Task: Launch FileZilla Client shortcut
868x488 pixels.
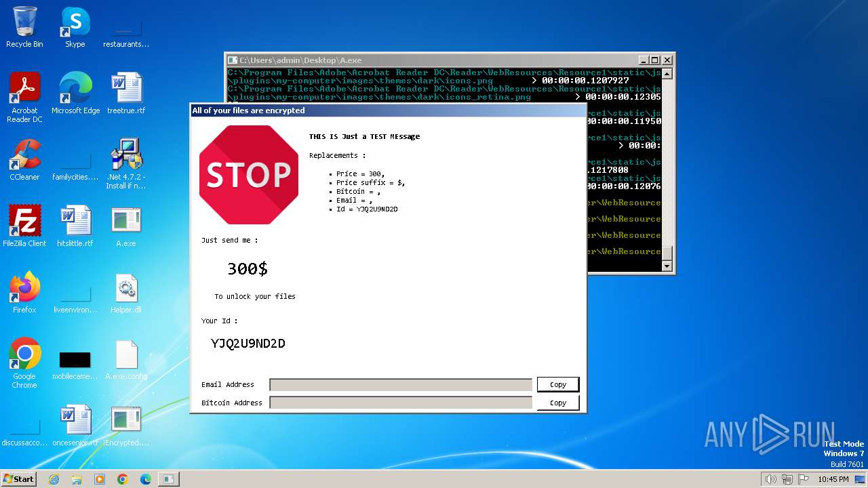Action: coord(24,226)
